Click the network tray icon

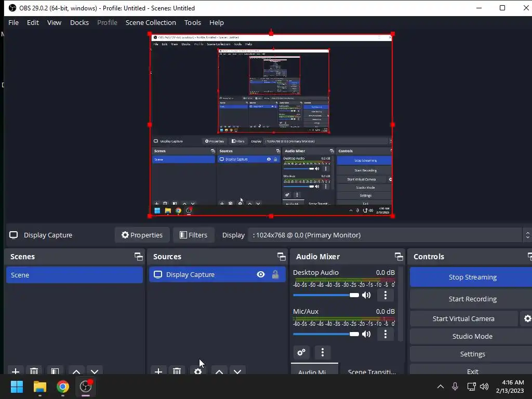471,387
